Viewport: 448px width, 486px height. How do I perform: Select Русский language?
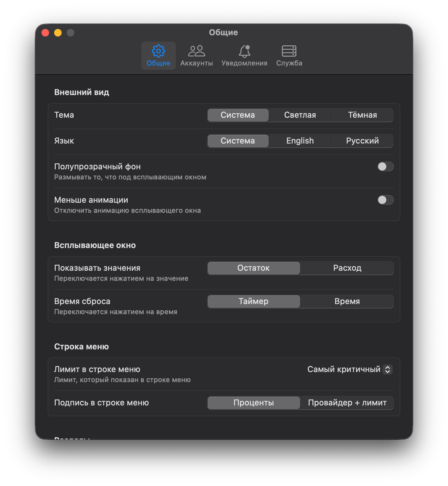click(x=362, y=141)
